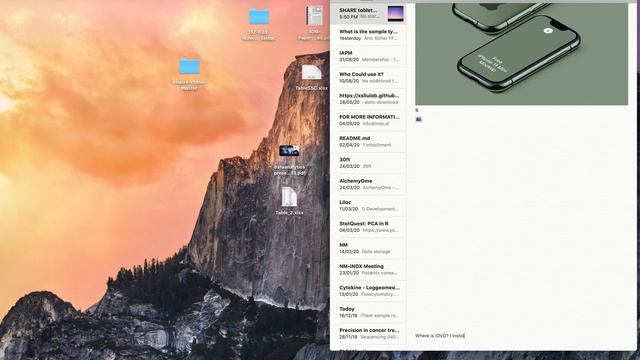Open the 'Precision in cancer tre...' note
Image resolution: width=640 pixels, height=360 pixels.
368,333
